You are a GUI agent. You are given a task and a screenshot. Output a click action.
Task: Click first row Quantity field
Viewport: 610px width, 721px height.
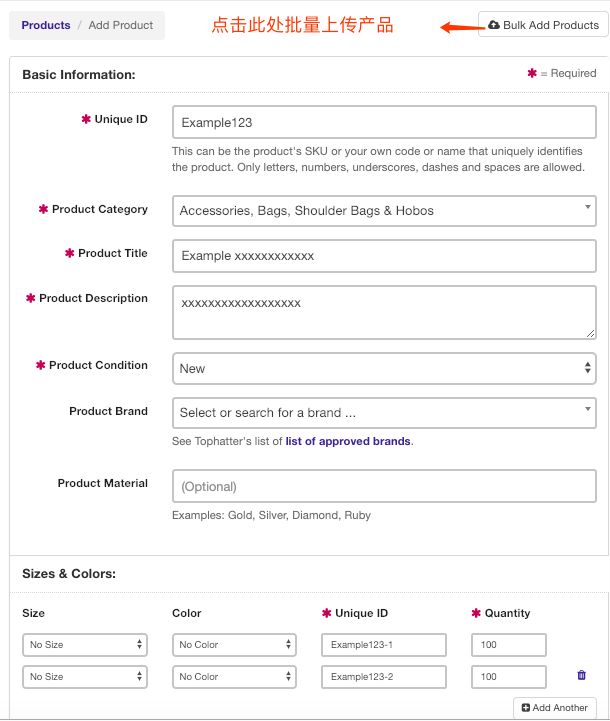(509, 645)
